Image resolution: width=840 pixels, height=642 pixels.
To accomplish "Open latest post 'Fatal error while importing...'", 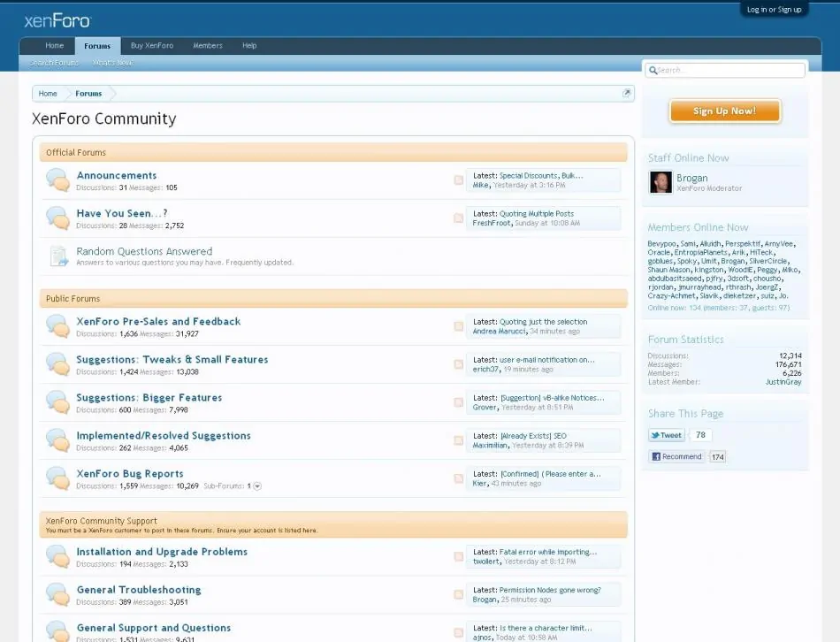I will (x=548, y=552).
